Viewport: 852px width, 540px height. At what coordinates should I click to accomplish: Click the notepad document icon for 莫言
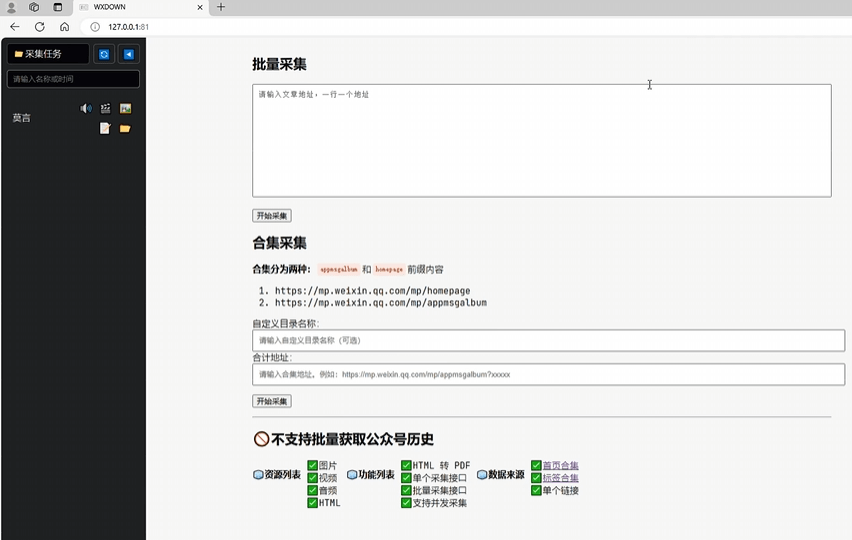[x=105, y=128]
